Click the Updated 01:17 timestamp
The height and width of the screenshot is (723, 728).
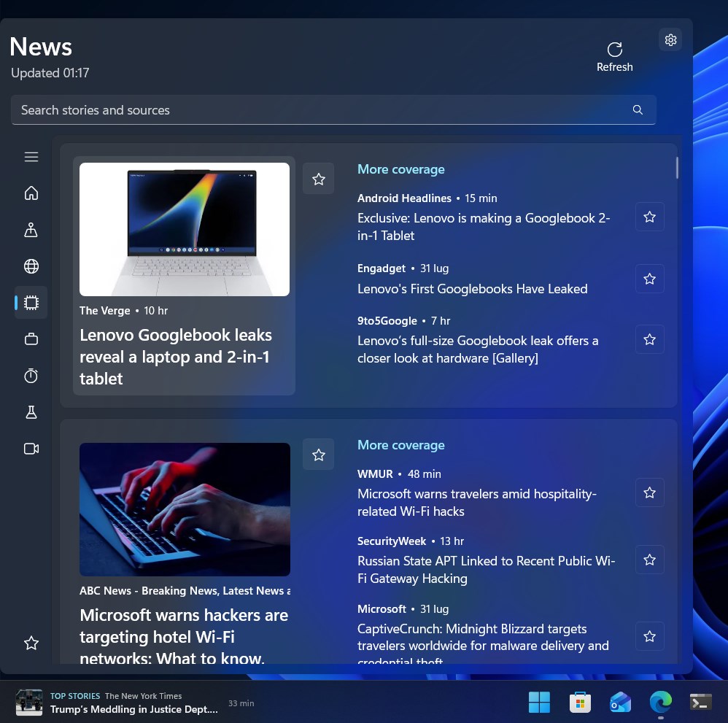click(50, 73)
